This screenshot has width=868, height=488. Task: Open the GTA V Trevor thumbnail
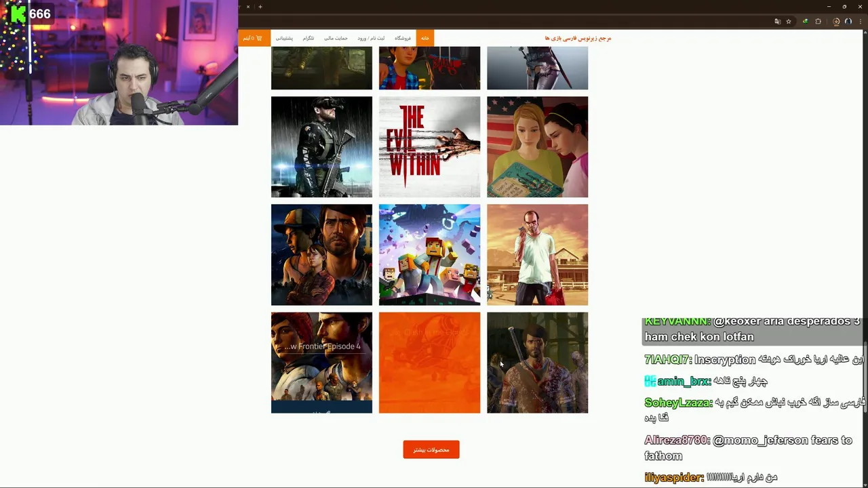pyautogui.click(x=537, y=255)
